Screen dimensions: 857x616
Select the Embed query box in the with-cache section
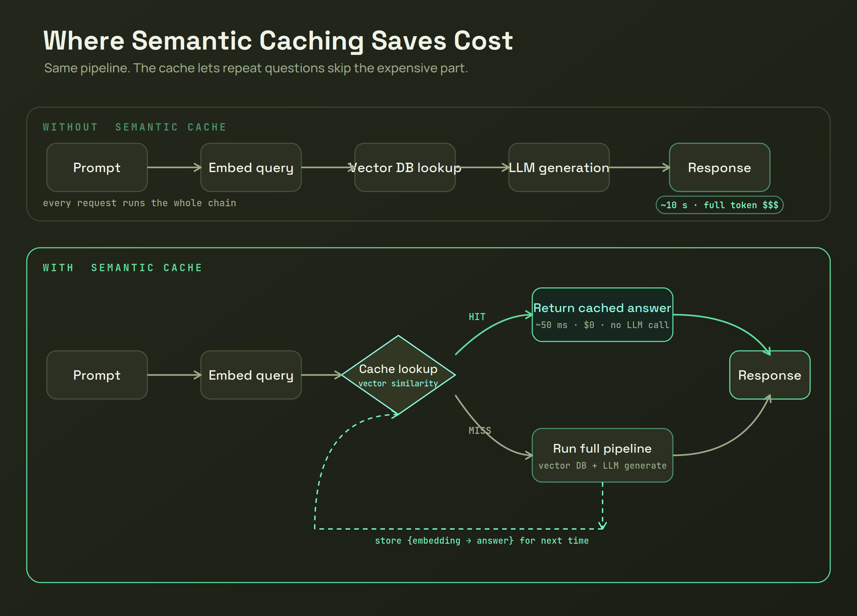coord(251,375)
